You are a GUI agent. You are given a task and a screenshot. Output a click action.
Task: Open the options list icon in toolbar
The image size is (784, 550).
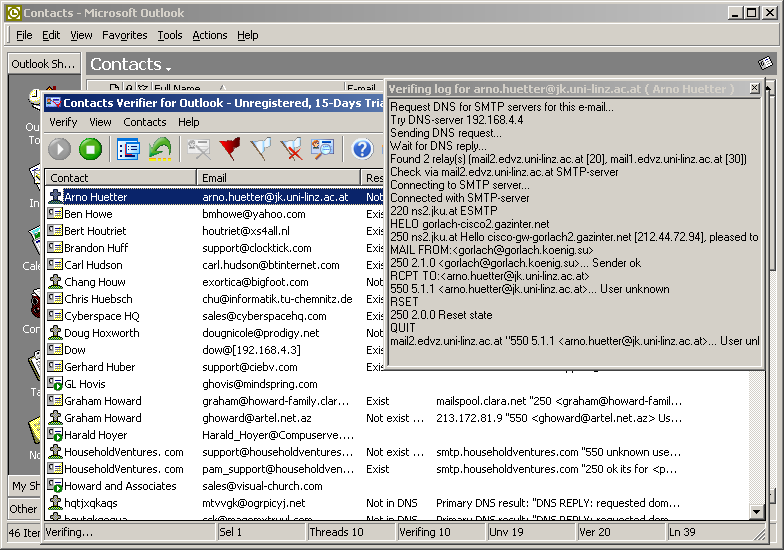[x=128, y=149]
